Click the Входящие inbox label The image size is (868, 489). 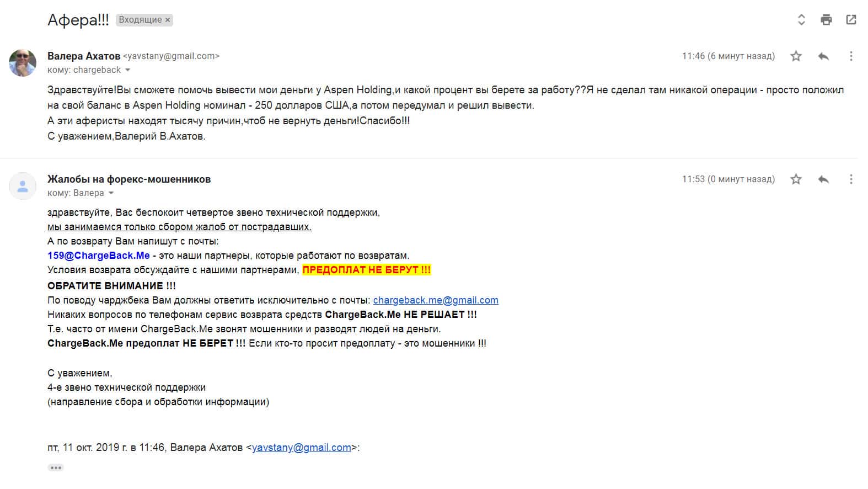[140, 20]
